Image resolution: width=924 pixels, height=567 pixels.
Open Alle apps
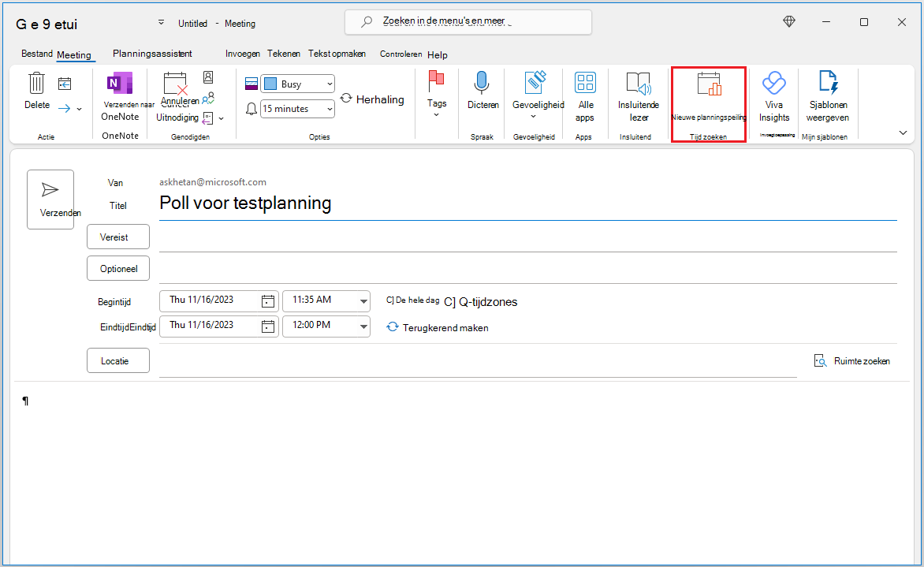(x=585, y=97)
